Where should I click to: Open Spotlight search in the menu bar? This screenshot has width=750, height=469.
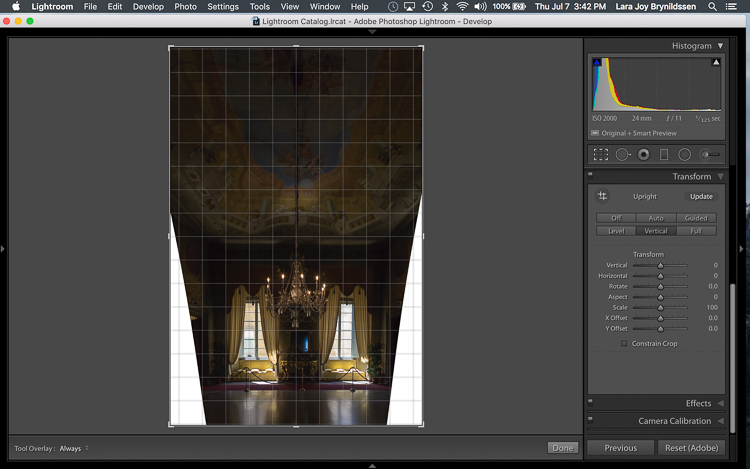[712, 7]
